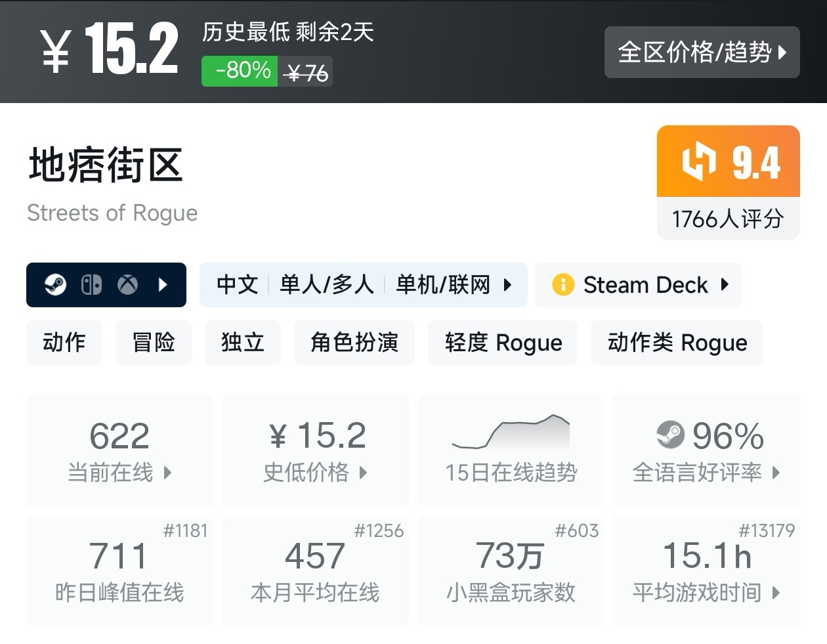
Task: Click the Xiaoheihe logo on score badge
Action: click(698, 161)
